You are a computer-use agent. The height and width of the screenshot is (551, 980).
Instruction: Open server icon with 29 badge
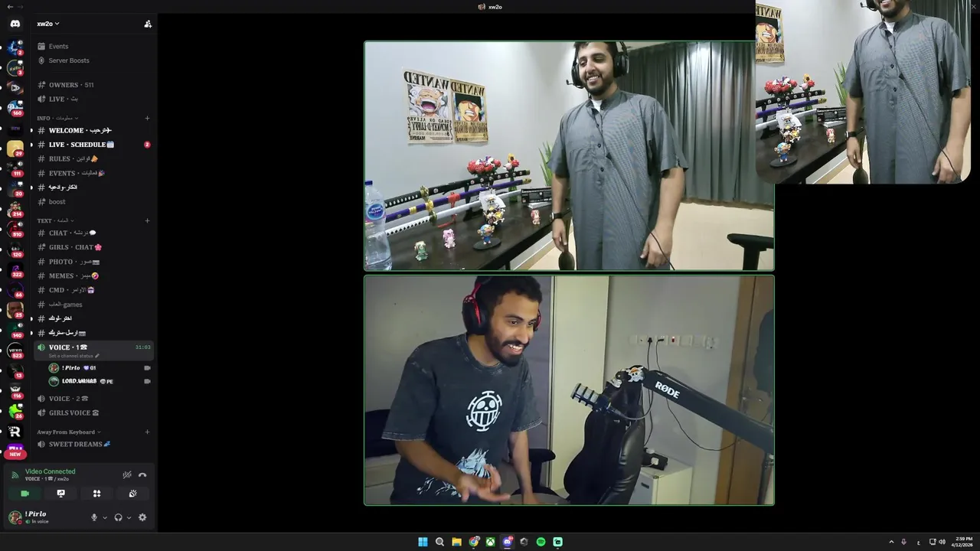coord(15,148)
